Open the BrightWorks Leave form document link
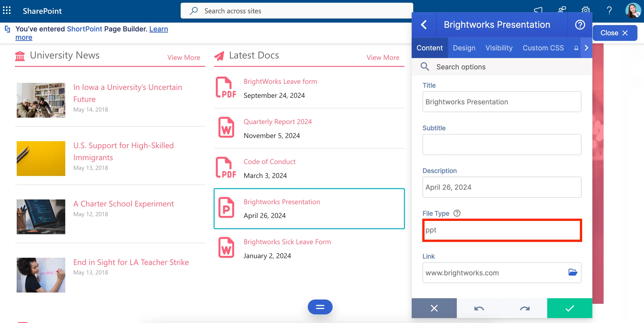This screenshot has height=323, width=644. click(280, 82)
